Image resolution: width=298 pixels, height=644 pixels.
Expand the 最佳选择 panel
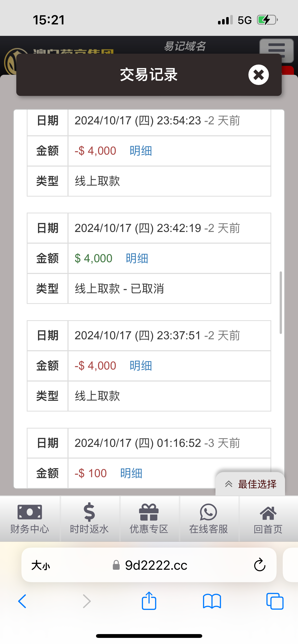pos(250,484)
